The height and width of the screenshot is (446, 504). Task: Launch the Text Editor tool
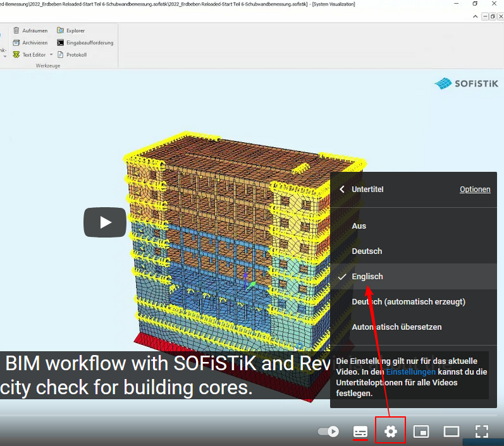[29, 55]
